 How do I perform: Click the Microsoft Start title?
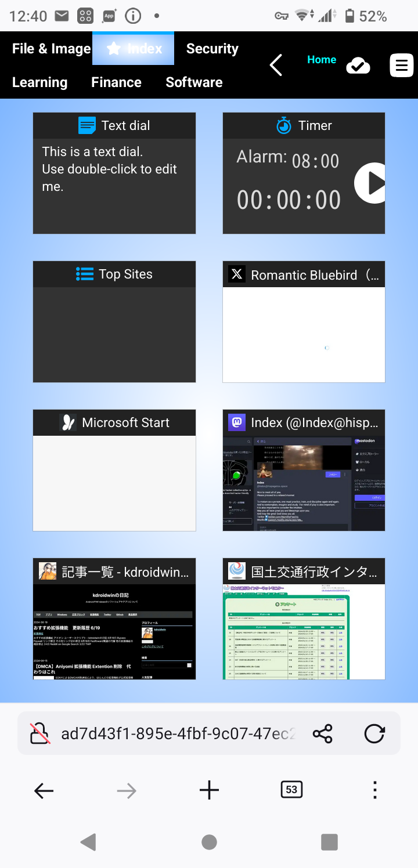(x=126, y=422)
